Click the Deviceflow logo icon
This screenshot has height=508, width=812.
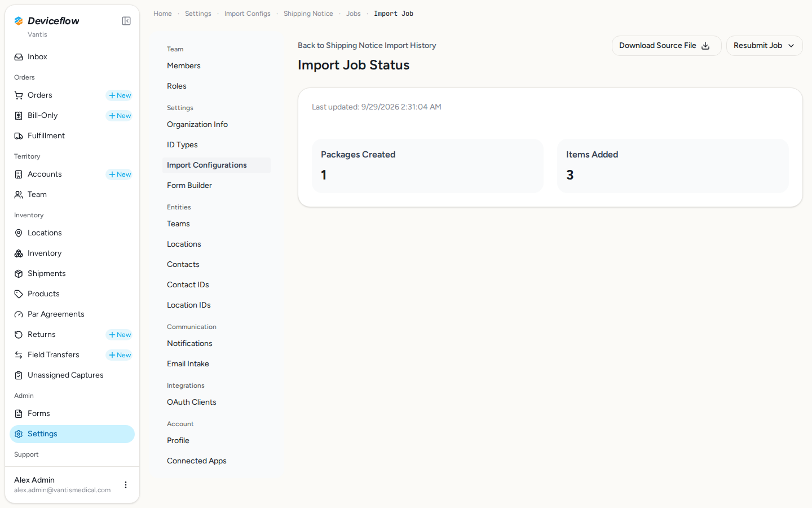[19, 21]
